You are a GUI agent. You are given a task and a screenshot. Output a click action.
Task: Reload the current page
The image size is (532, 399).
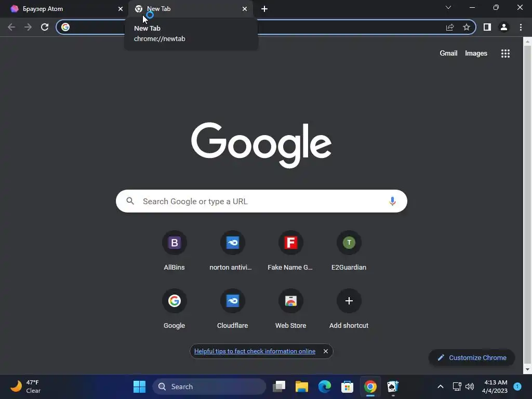(x=45, y=27)
